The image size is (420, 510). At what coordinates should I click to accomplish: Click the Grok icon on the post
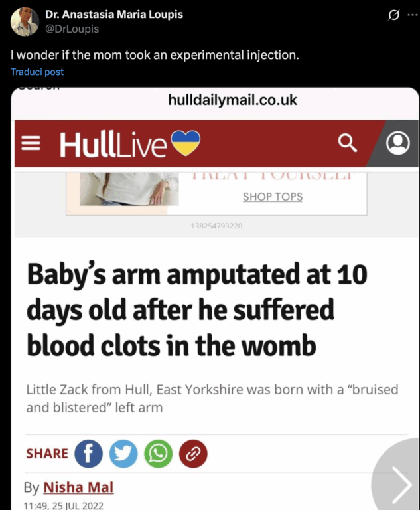393,15
